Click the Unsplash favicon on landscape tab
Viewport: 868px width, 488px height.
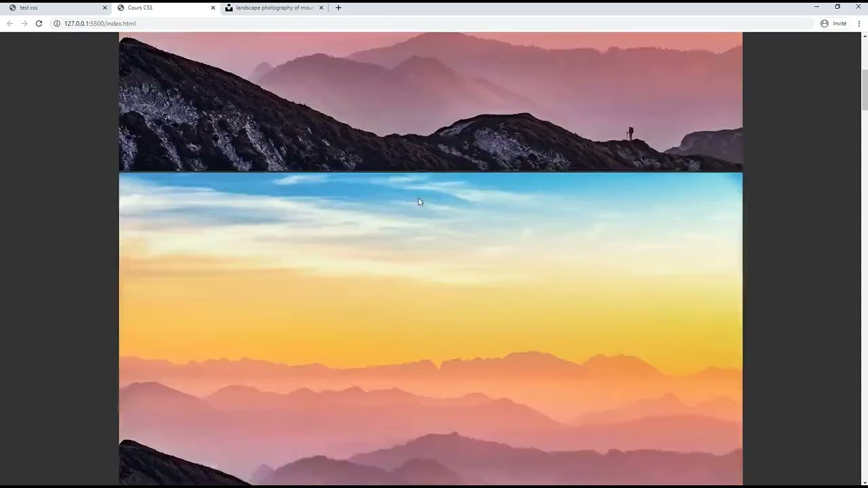point(229,7)
